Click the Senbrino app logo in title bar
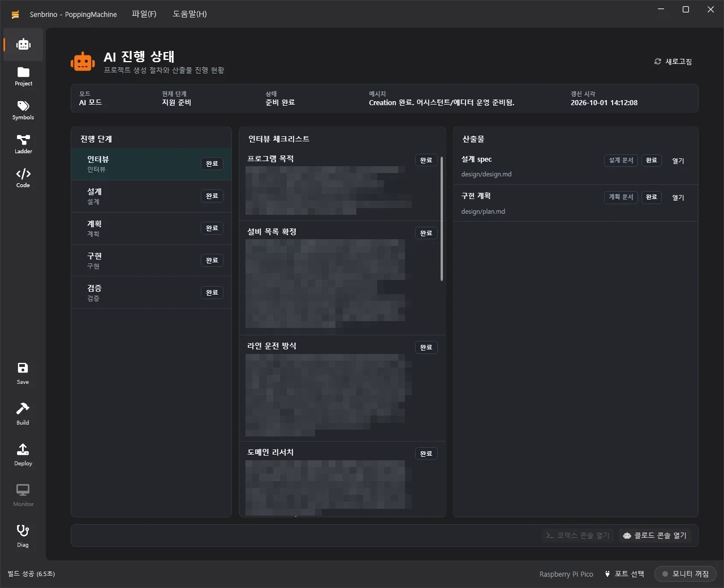 [15, 14]
